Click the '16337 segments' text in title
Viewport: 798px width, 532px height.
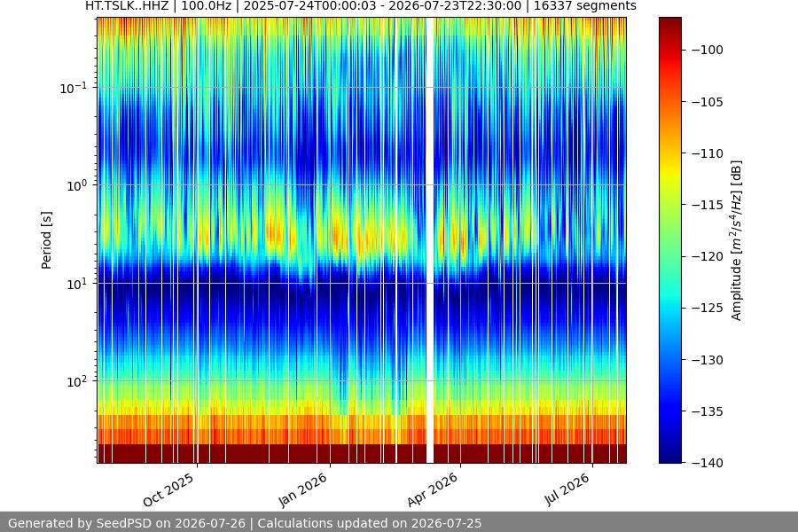coord(585,5)
